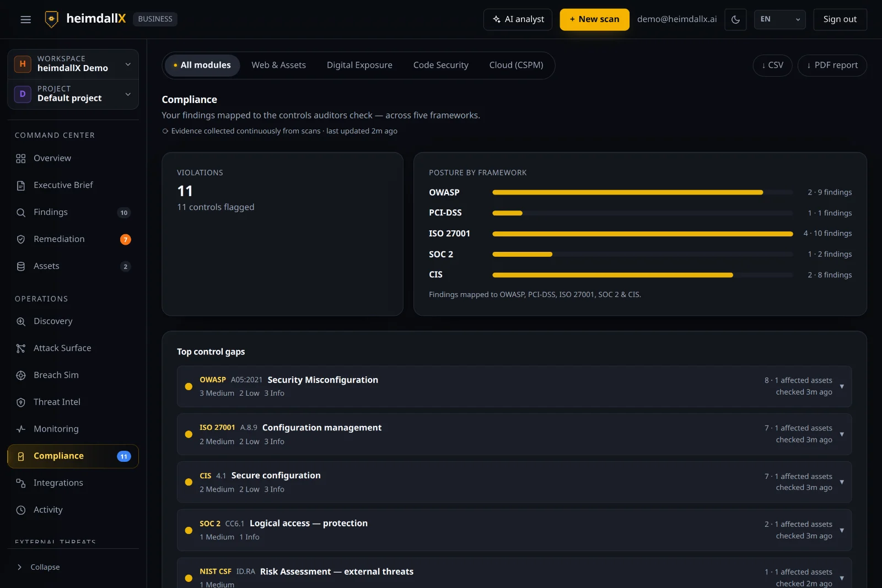Screen dimensions: 882x588
Task: Click the Findings count badge 10
Action: tap(124, 213)
